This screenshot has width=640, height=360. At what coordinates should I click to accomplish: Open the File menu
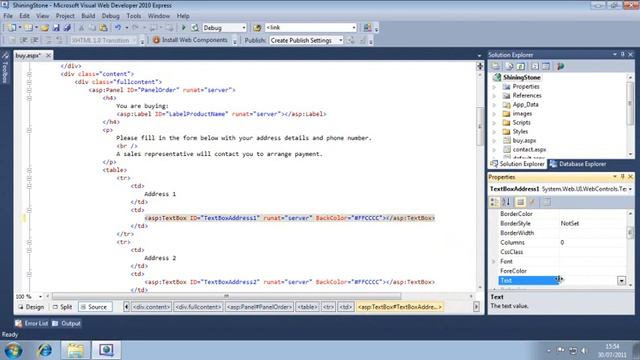point(8,16)
